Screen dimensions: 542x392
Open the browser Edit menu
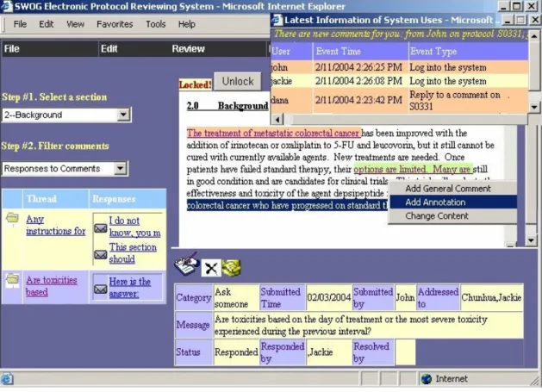(x=47, y=24)
